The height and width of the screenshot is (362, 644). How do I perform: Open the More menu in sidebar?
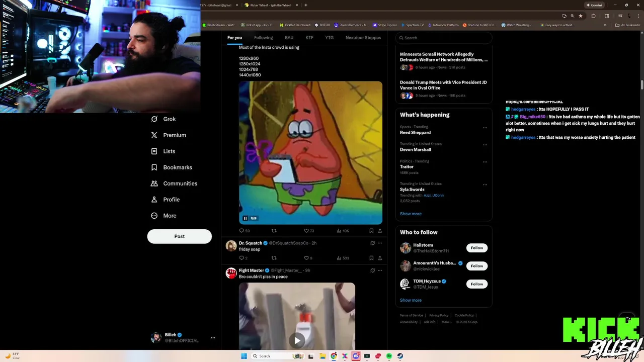coord(164,216)
